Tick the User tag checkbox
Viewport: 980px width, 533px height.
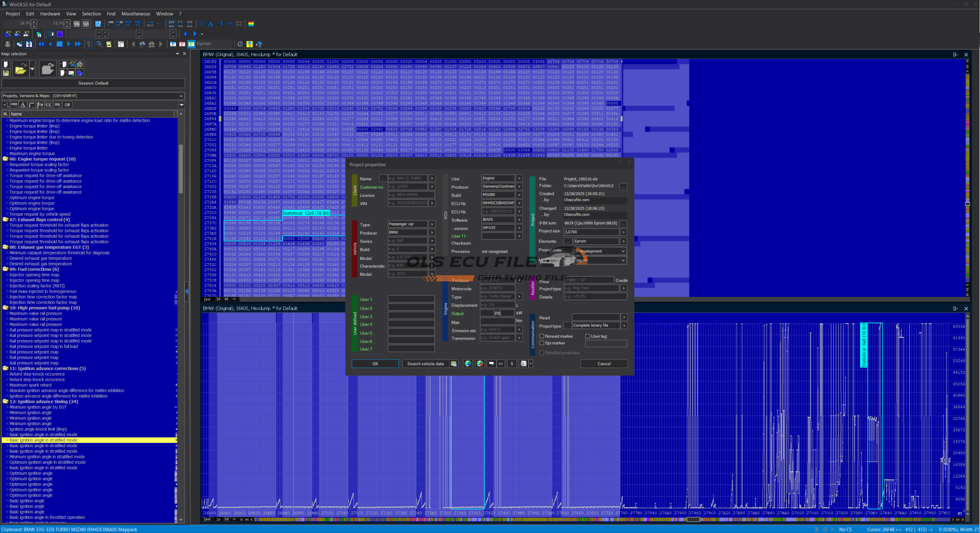point(588,336)
